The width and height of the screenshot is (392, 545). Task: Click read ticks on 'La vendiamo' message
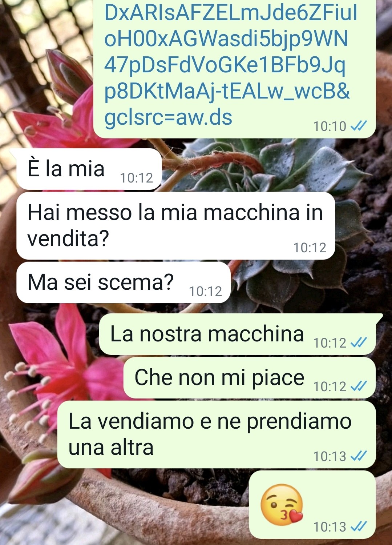(359, 456)
